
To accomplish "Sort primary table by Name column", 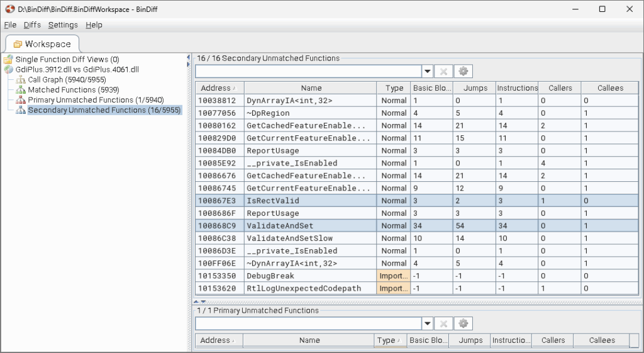I will click(309, 340).
